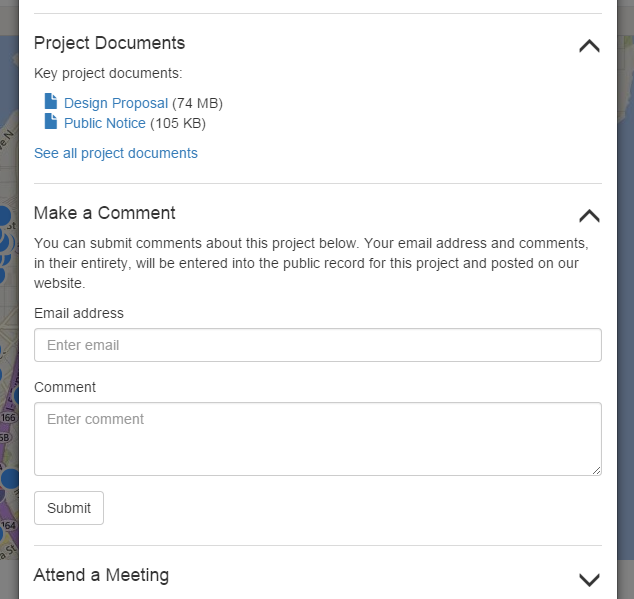Click the Public Notice file icon

click(x=51, y=122)
